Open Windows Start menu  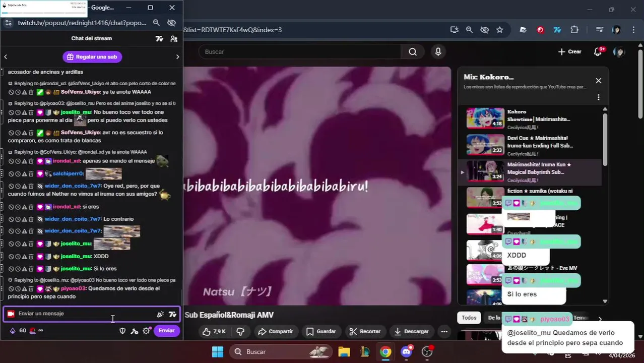click(217, 352)
